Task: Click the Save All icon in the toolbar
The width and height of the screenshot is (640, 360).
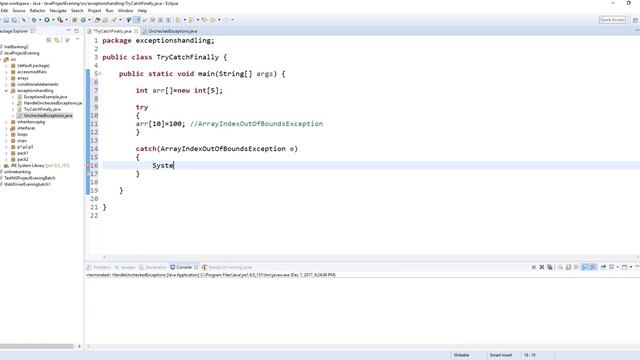Action: click(14, 20)
